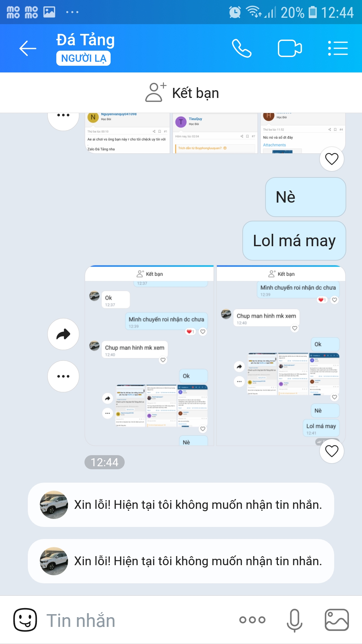Open the image gallery picker
362x644 pixels.
337,620
